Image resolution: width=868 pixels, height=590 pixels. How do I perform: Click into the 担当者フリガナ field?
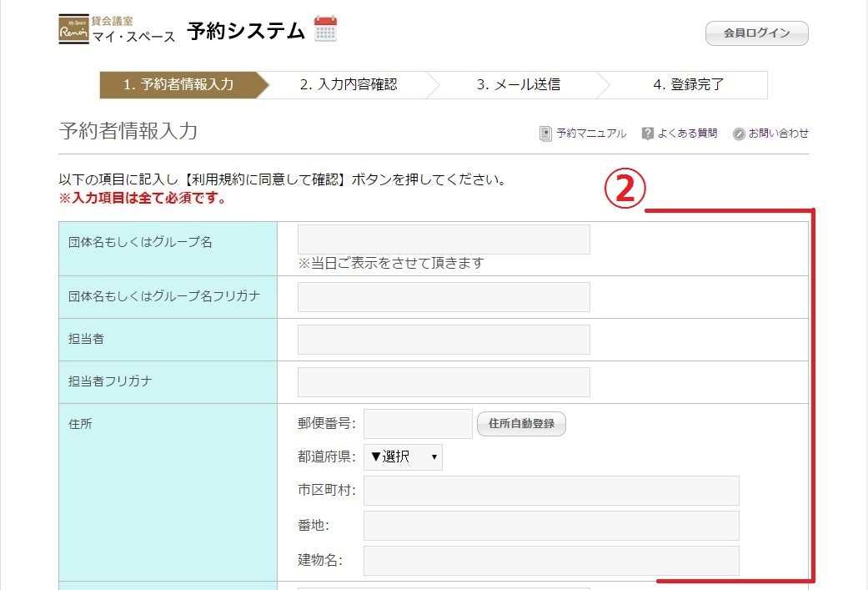tap(444, 382)
